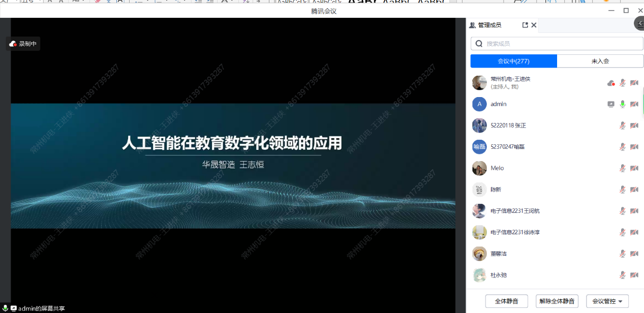
Task: Click the microphone icon in admin的屏幕共享 bar
Action: point(5,308)
